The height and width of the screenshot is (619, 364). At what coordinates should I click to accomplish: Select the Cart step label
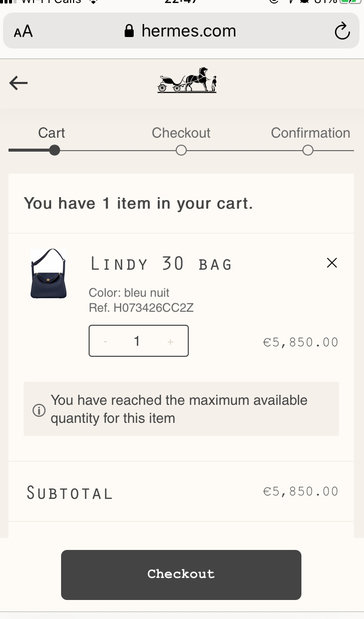point(52,133)
